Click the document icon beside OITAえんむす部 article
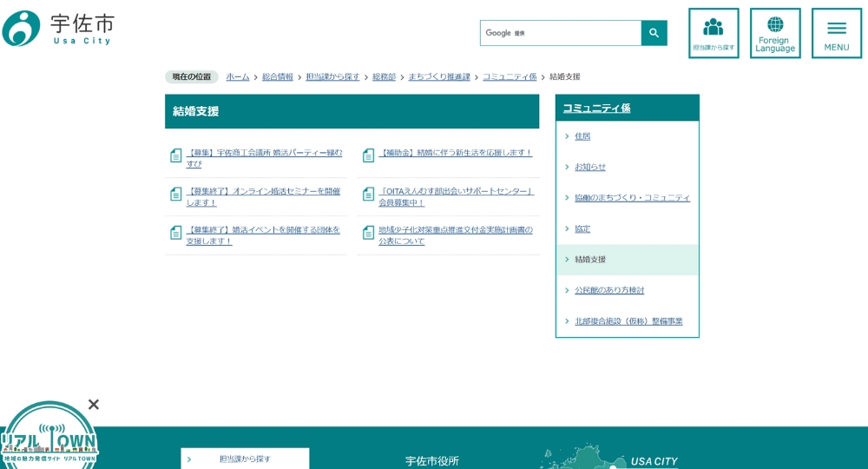 (368, 194)
